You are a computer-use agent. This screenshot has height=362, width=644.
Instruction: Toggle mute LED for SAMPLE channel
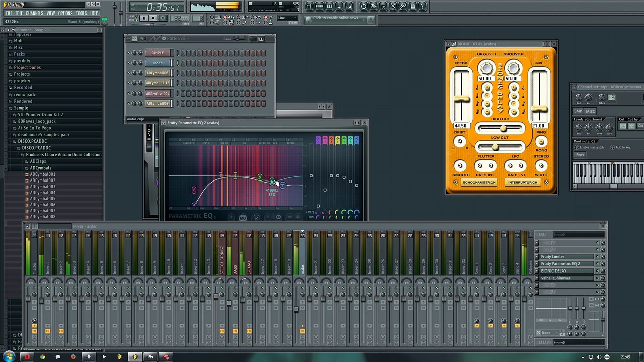129,53
